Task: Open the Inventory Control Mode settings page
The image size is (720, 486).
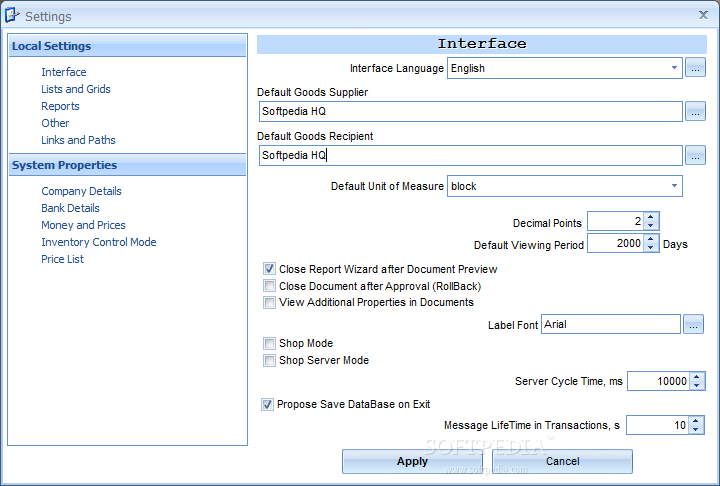Action: pyautogui.click(x=99, y=242)
